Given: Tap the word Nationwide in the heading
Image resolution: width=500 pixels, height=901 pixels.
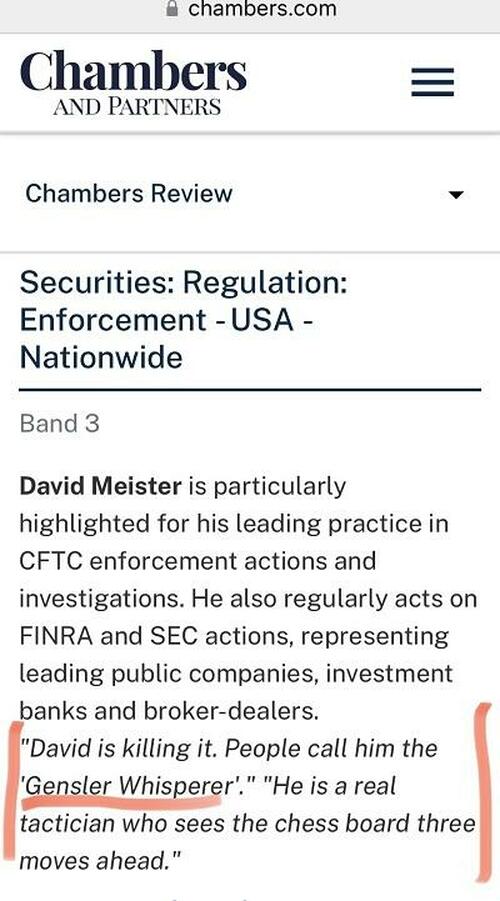Looking at the screenshot, I should [101, 357].
